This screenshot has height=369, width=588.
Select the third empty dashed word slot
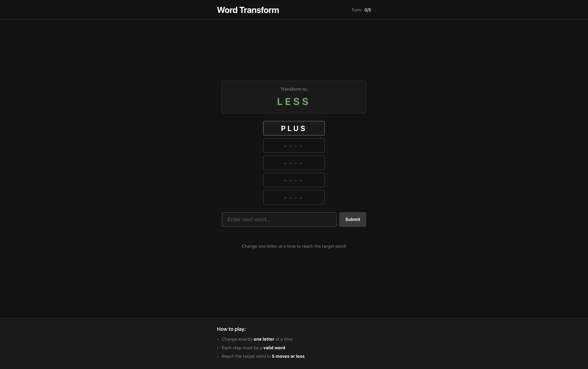coord(294,180)
